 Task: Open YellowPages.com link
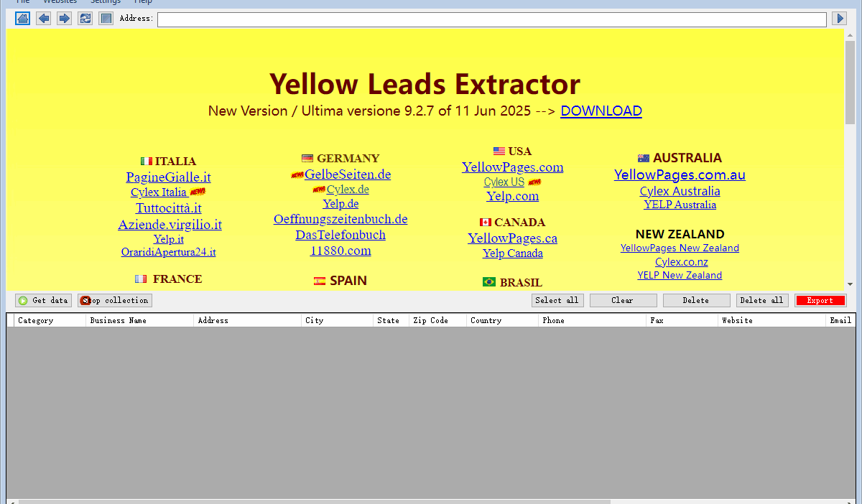point(513,167)
